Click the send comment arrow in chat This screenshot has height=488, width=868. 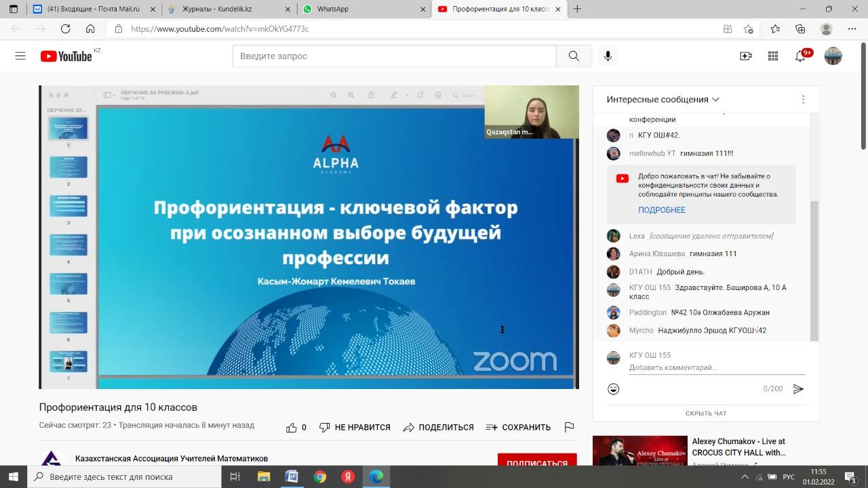pyautogui.click(x=798, y=388)
